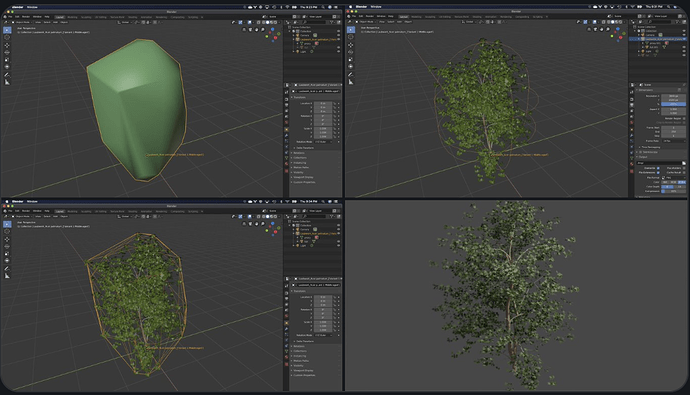Open the Render menu in top-left Blender window

[26, 17]
